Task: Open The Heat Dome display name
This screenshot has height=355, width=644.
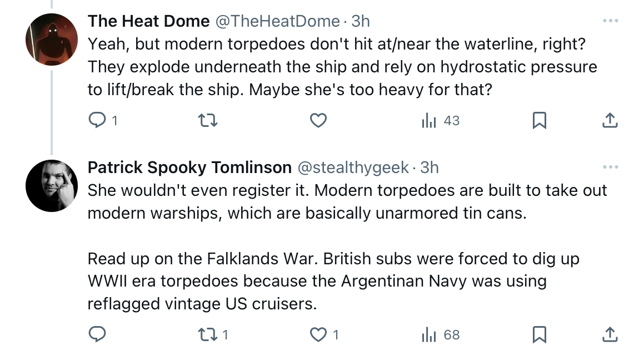Action: pos(149,21)
